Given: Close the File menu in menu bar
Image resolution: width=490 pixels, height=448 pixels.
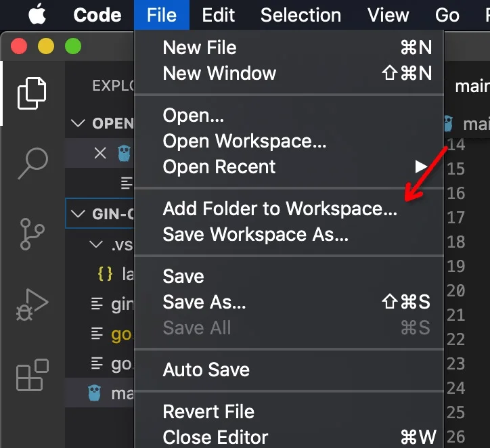Looking at the screenshot, I should [x=162, y=15].
